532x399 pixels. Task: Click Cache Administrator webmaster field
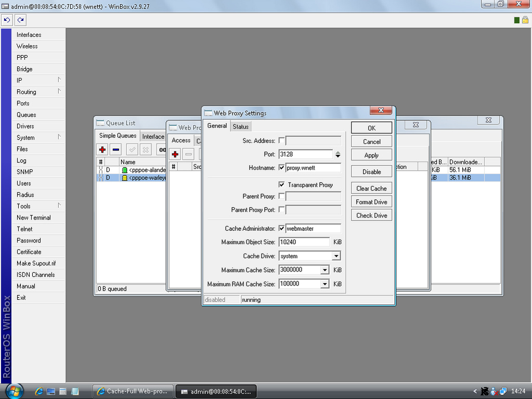(x=313, y=228)
